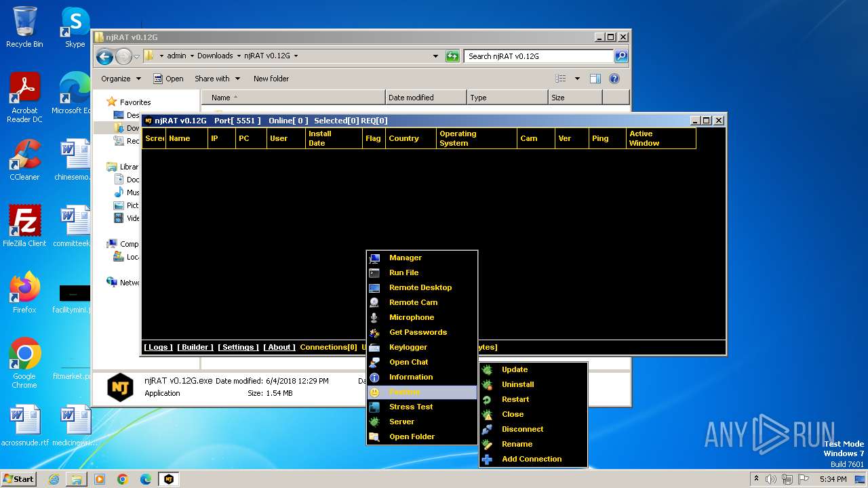
Task: Click New folder in the Explorer toolbar
Action: click(x=271, y=79)
